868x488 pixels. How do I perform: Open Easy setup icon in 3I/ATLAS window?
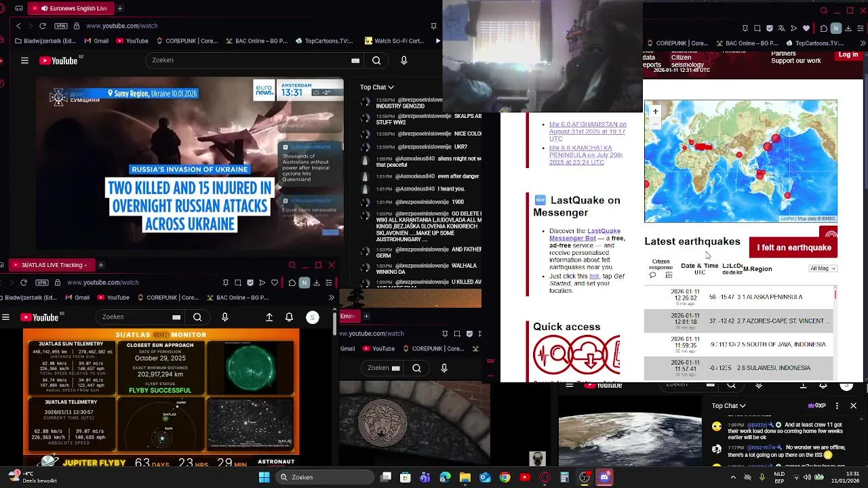pyautogui.click(x=329, y=283)
